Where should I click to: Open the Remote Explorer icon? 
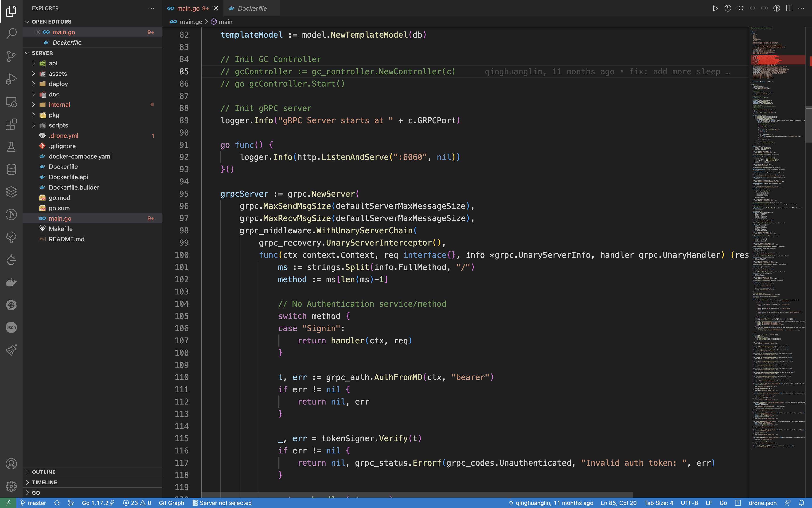11,101
